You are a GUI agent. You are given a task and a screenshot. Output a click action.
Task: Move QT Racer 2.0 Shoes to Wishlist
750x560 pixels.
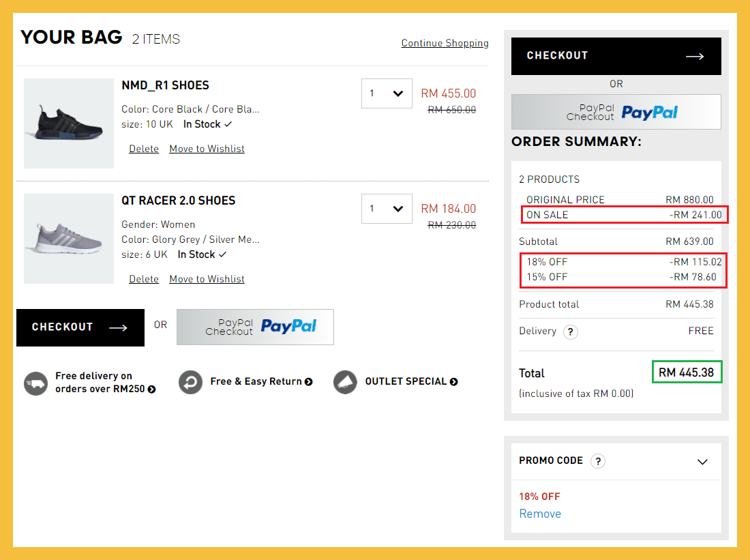[207, 279]
